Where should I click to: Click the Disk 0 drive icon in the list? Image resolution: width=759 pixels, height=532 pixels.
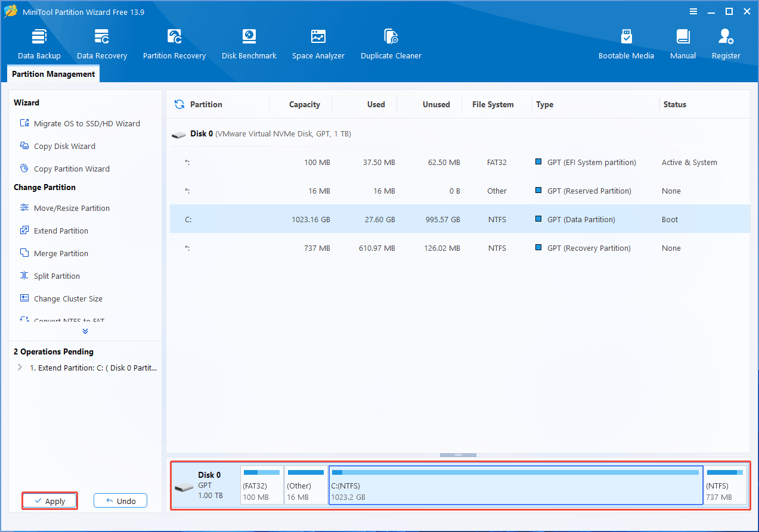[x=179, y=135]
